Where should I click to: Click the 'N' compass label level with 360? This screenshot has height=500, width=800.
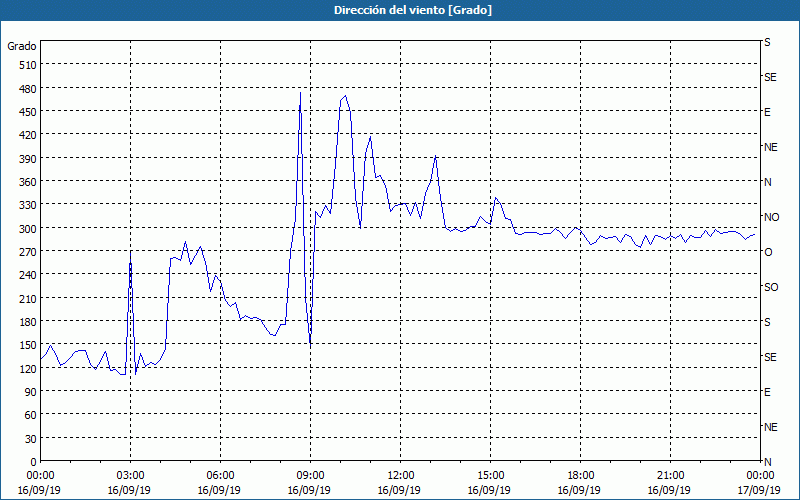pyautogui.click(x=767, y=182)
